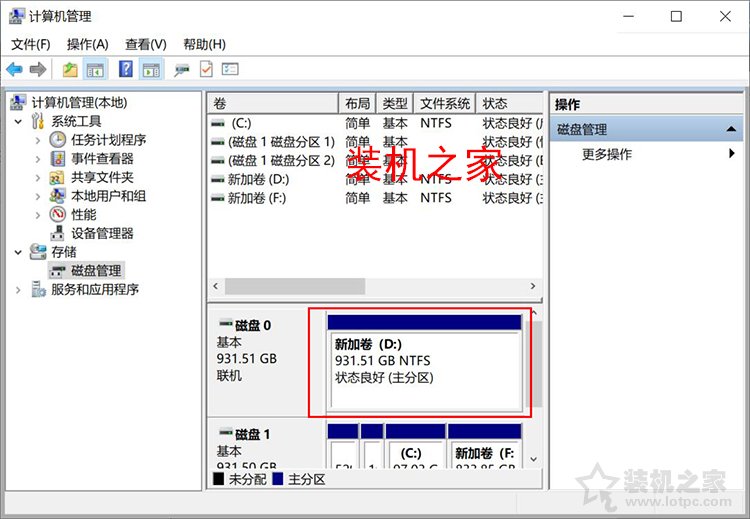Expand the 服务和应用程序 node

[18, 289]
